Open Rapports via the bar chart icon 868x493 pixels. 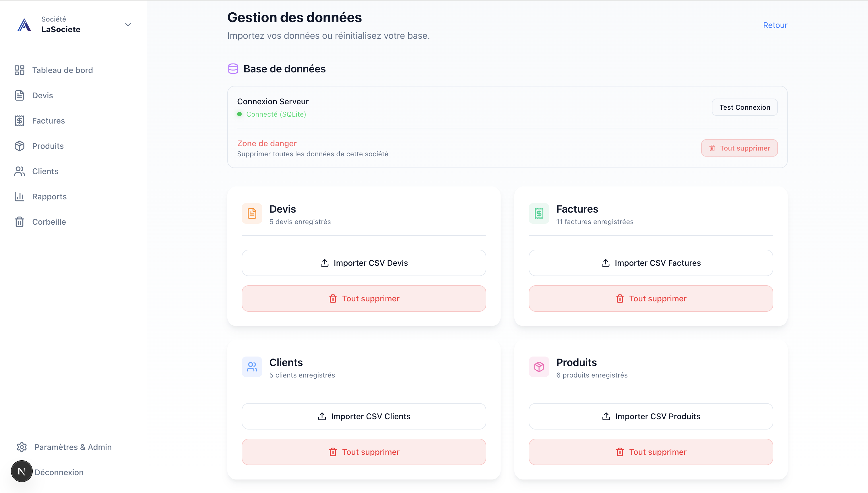tap(19, 197)
